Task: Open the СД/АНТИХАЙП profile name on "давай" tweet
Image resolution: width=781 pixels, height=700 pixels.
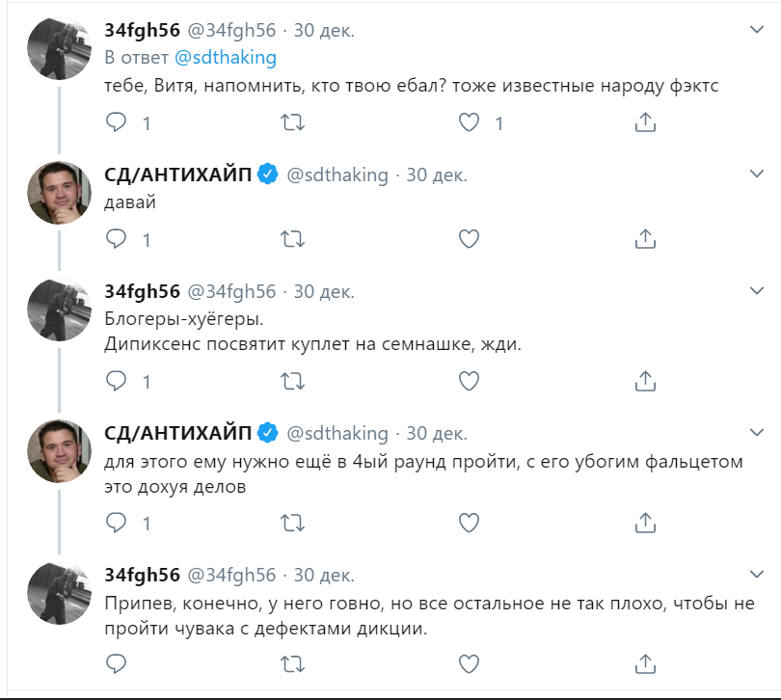Action: pos(179,175)
